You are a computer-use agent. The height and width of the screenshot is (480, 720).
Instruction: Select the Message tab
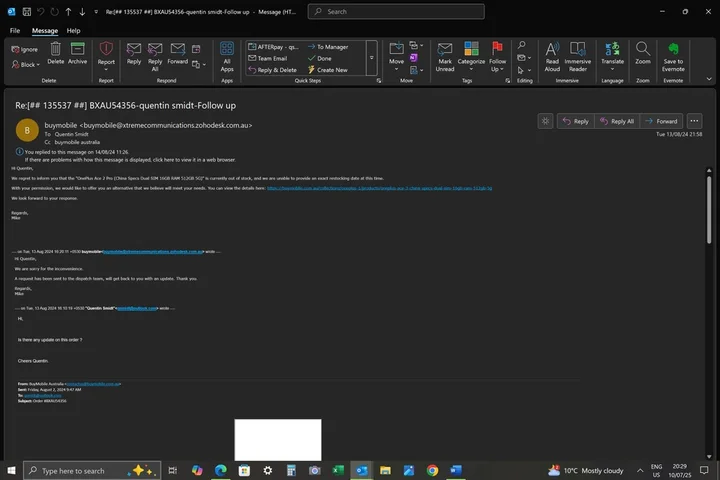point(45,31)
